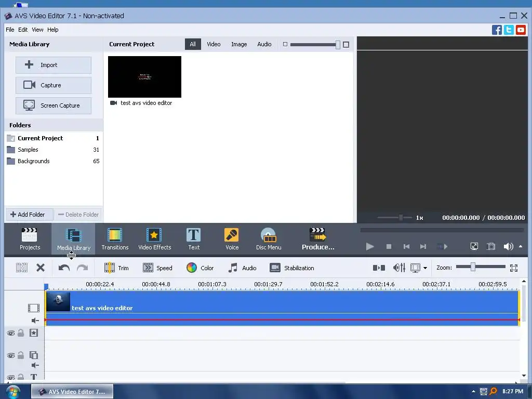Open the Voice recording tool
Image resolution: width=532 pixels, height=399 pixels.
point(232,239)
